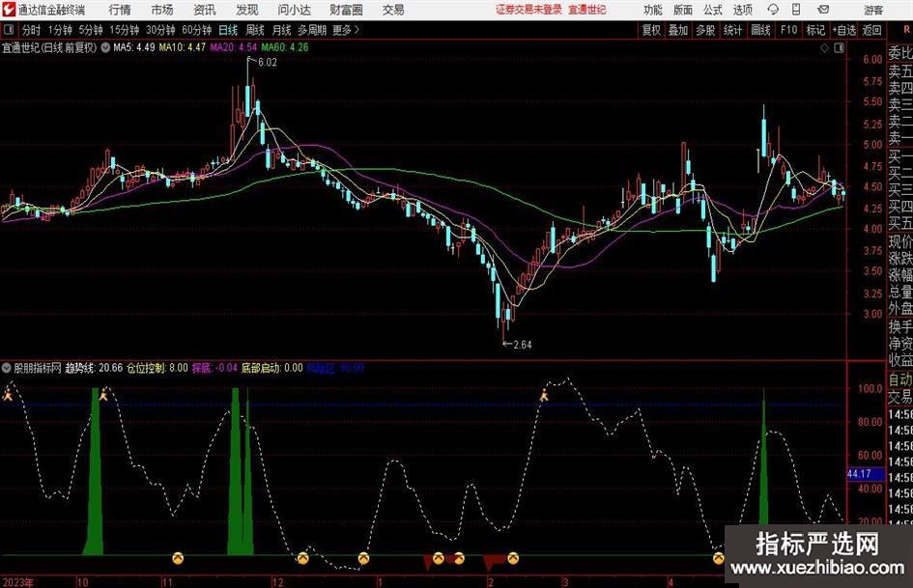Click the 自动 auto trade label
913x588 pixels.
click(900, 379)
